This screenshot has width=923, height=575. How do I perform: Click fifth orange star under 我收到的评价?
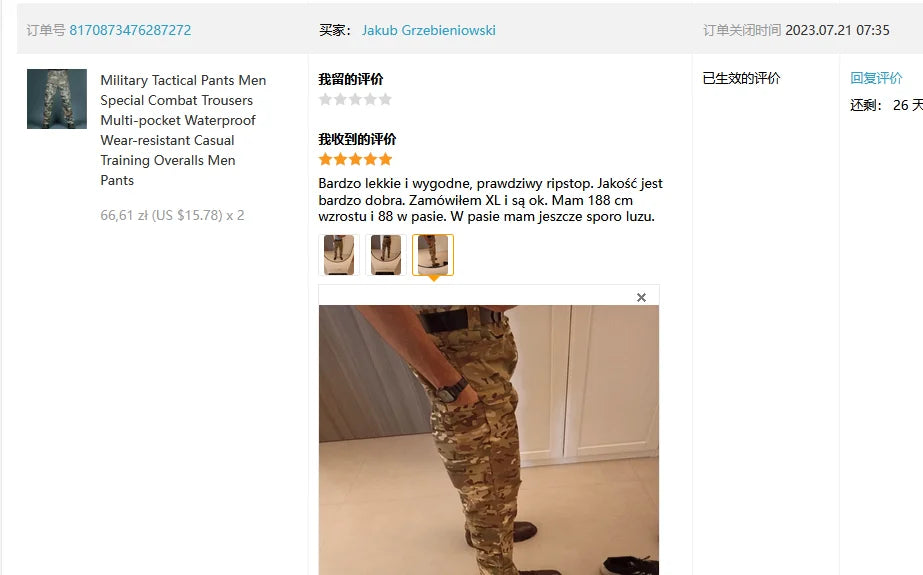coord(385,159)
